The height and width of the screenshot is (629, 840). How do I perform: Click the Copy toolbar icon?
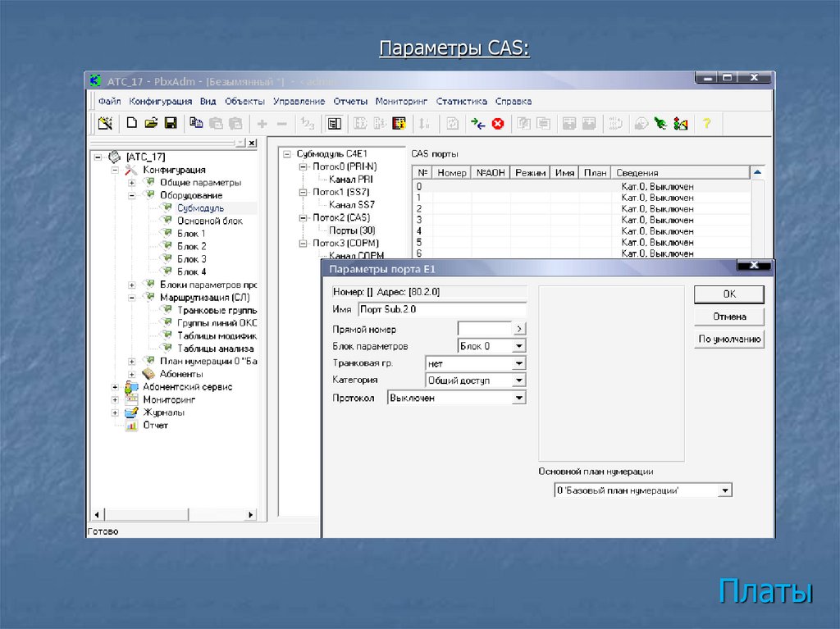(x=196, y=124)
